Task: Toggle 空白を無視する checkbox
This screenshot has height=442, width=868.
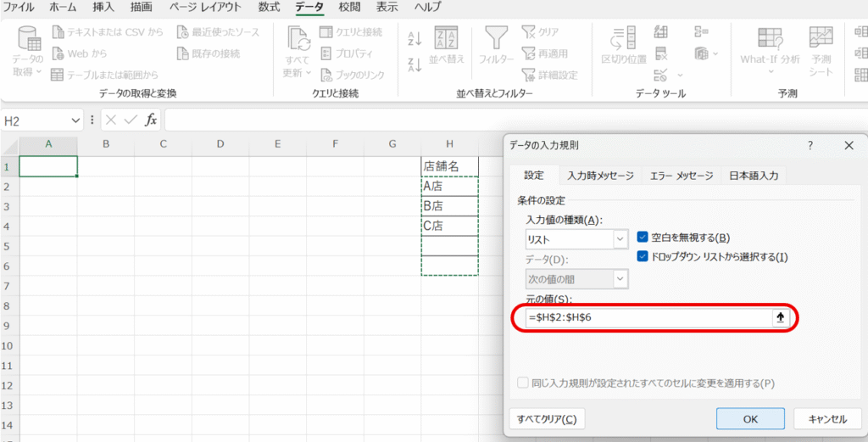Action: 643,238
